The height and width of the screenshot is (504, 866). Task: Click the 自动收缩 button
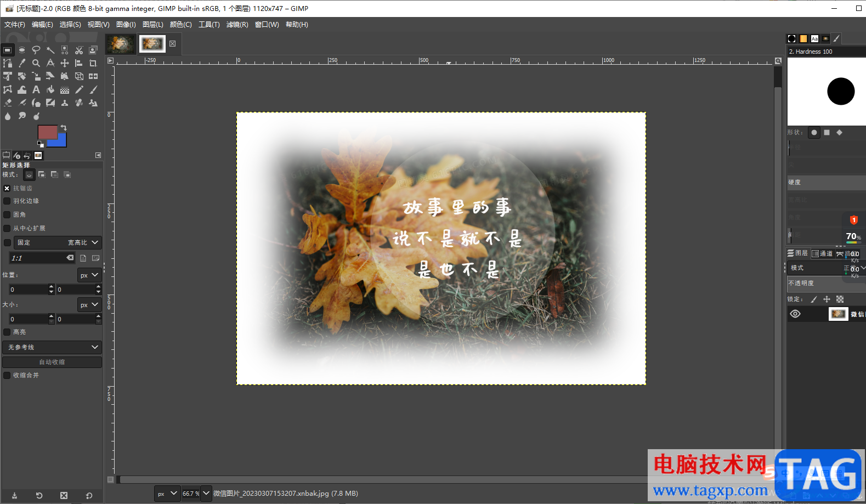coord(52,362)
